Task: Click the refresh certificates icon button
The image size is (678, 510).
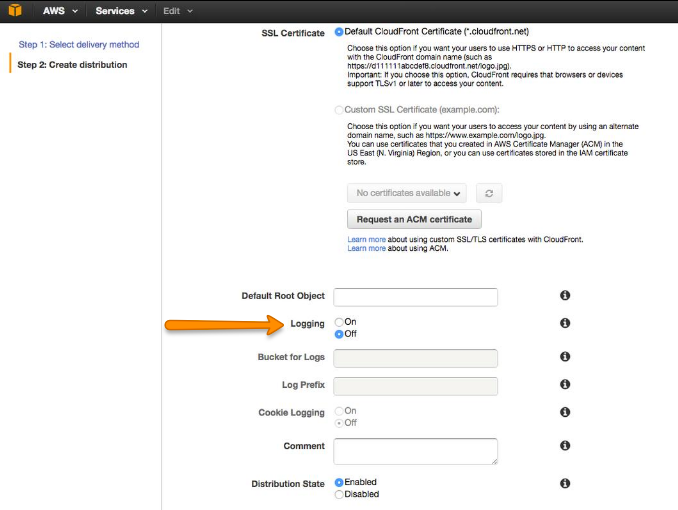Action: tap(488, 193)
